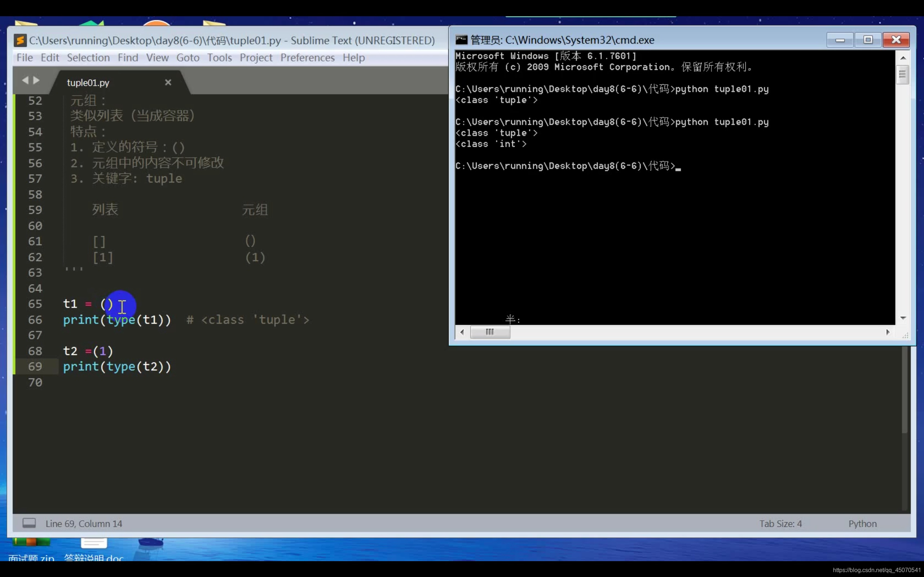Open the Python syntax selector
This screenshot has width=924, height=577.
862,524
